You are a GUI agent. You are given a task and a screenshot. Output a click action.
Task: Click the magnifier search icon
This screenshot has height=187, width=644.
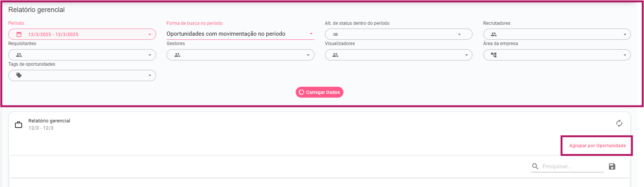click(535, 166)
